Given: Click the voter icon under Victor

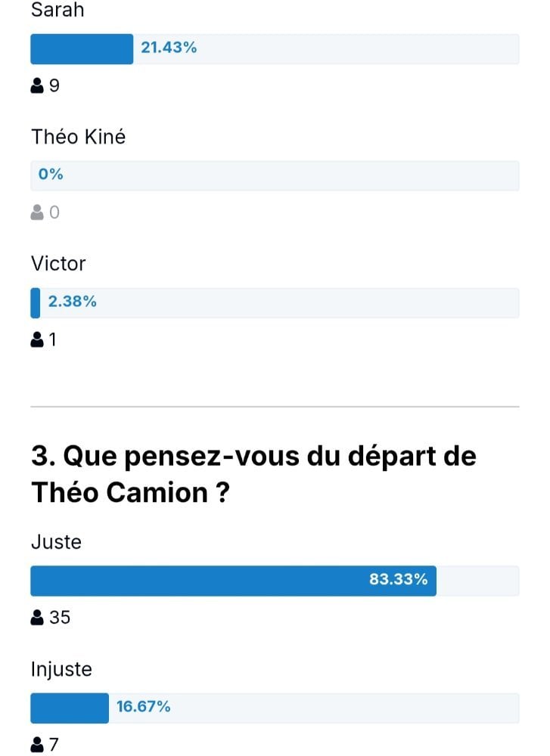Looking at the screenshot, I should (x=37, y=339).
